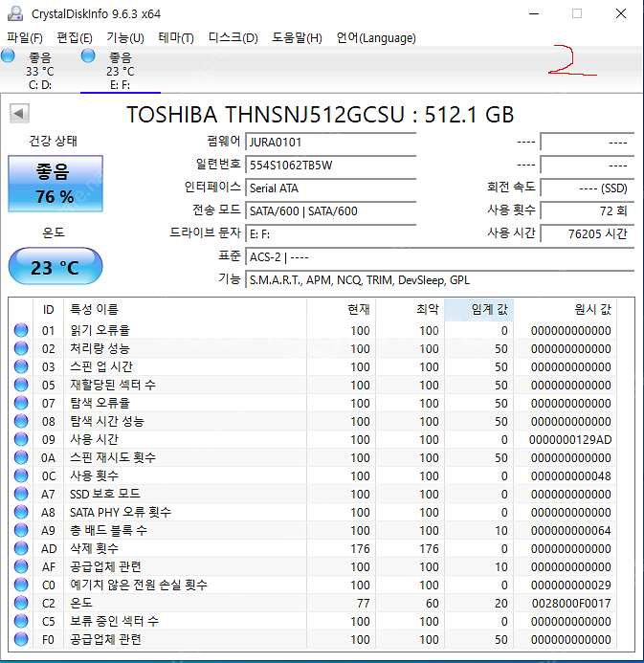
Task: Click the firmware field JURA0101
Action: click(x=331, y=142)
